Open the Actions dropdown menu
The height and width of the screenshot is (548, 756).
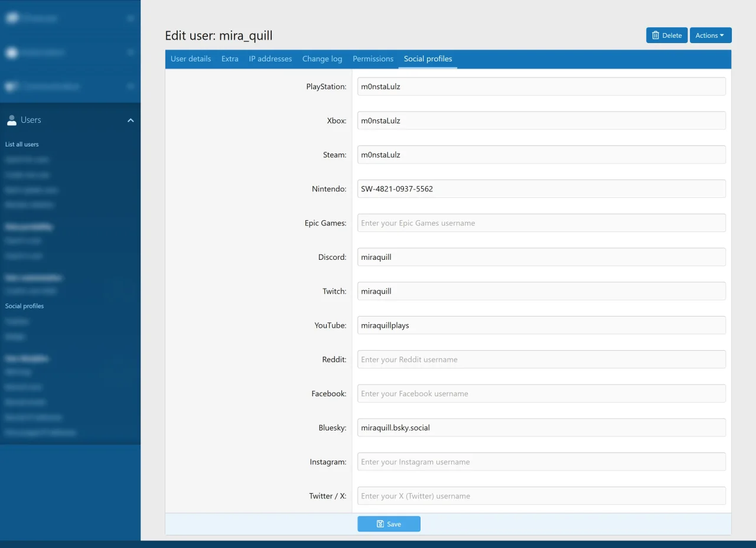coord(711,35)
